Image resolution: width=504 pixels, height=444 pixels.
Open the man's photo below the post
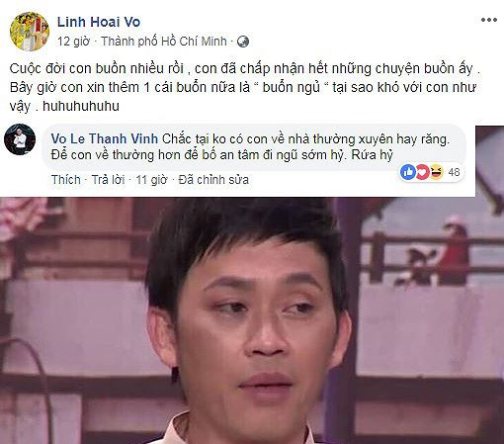252,320
